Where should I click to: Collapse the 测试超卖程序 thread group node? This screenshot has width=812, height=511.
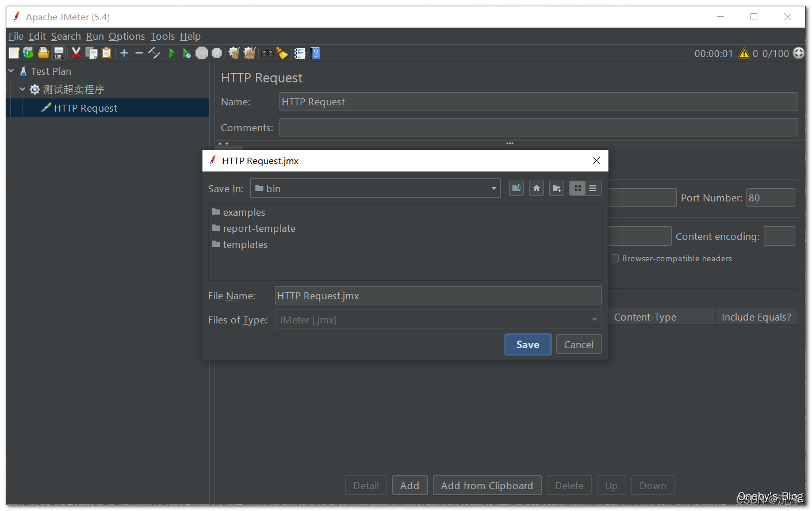[22, 89]
